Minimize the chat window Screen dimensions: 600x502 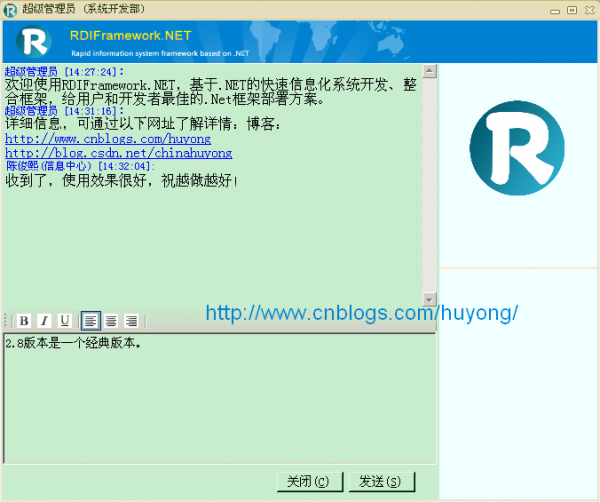(x=555, y=11)
